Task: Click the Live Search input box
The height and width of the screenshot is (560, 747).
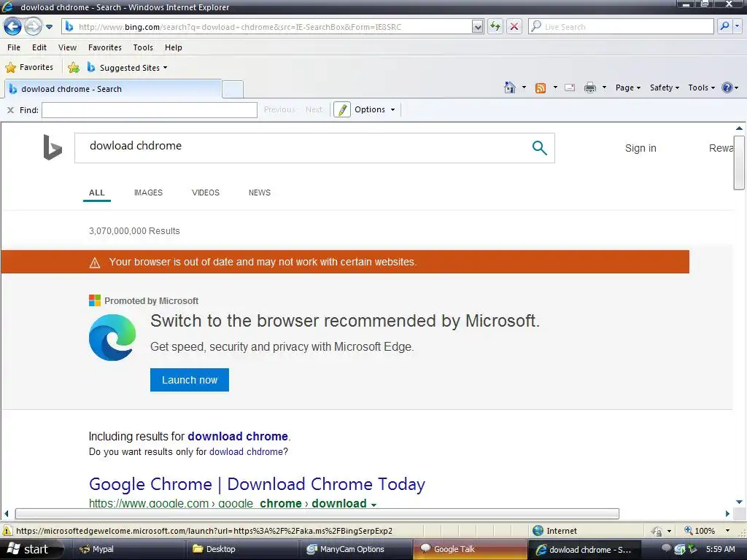Action: (621, 27)
